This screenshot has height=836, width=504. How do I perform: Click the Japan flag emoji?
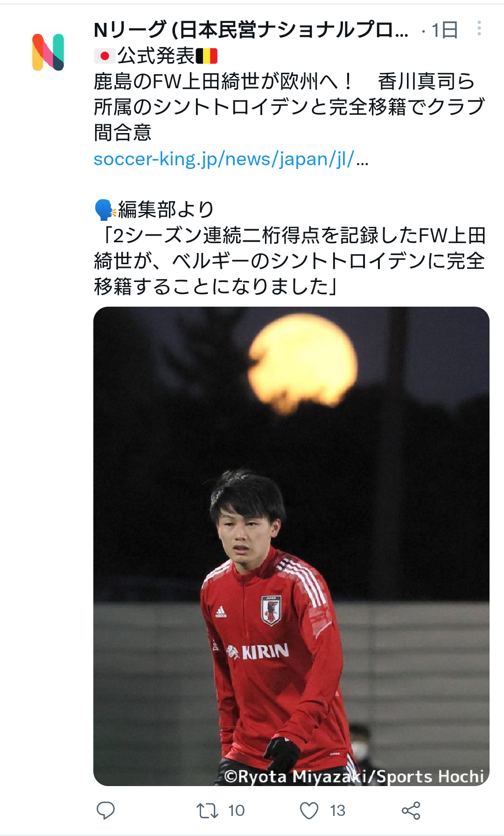coord(105,56)
